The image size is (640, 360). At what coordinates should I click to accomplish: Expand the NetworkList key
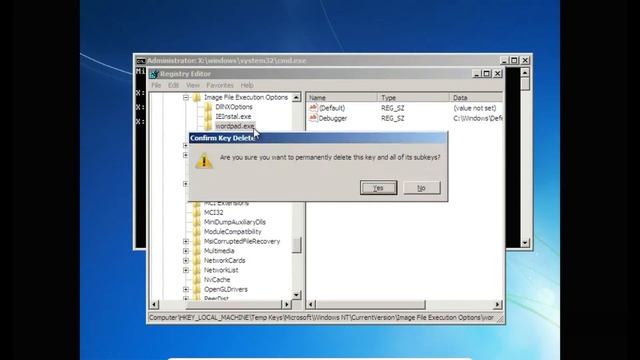[x=186, y=270]
